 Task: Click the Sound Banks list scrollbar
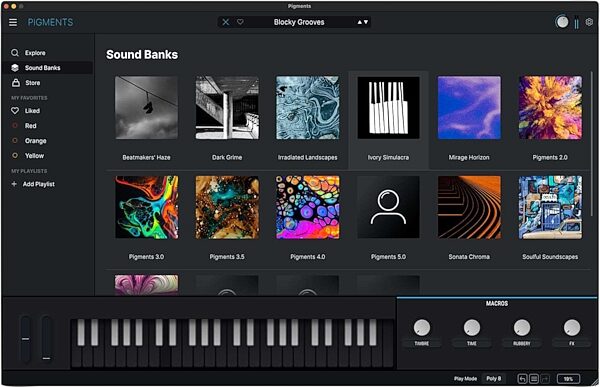click(x=592, y=144)
